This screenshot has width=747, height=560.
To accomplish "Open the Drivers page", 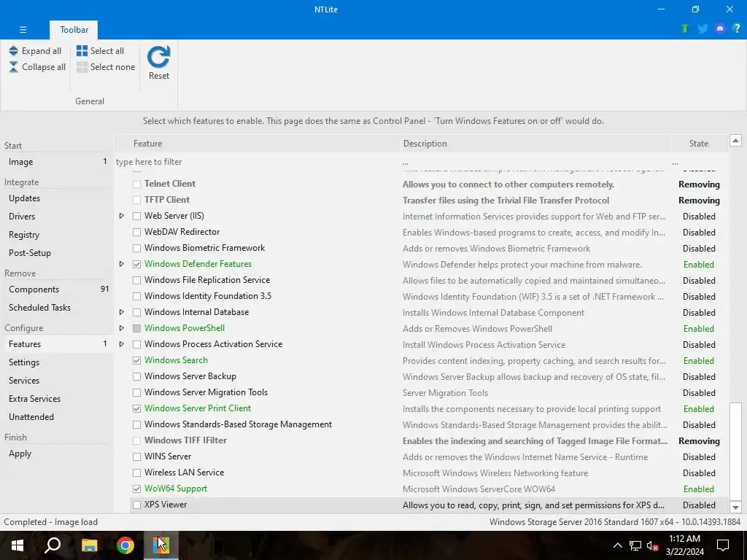I will (57, 216).
